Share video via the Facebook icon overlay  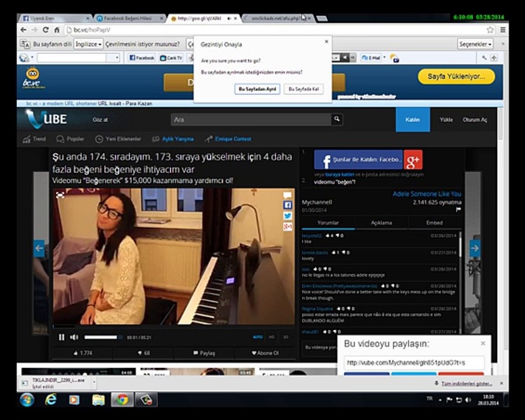coord(288,205)
